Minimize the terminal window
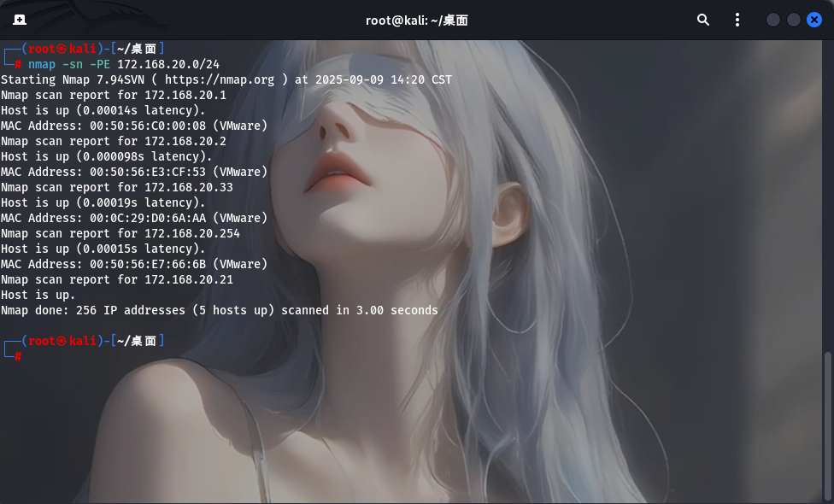Viewport: 834px width, 504px height. [772, 20]
